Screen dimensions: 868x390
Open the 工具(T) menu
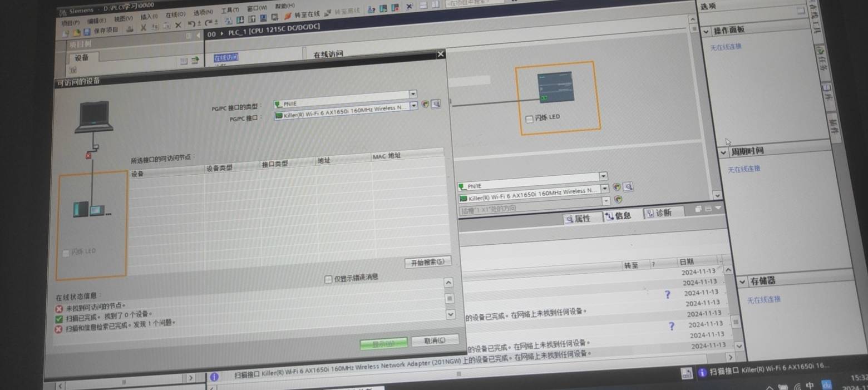[x=230, y=10]
